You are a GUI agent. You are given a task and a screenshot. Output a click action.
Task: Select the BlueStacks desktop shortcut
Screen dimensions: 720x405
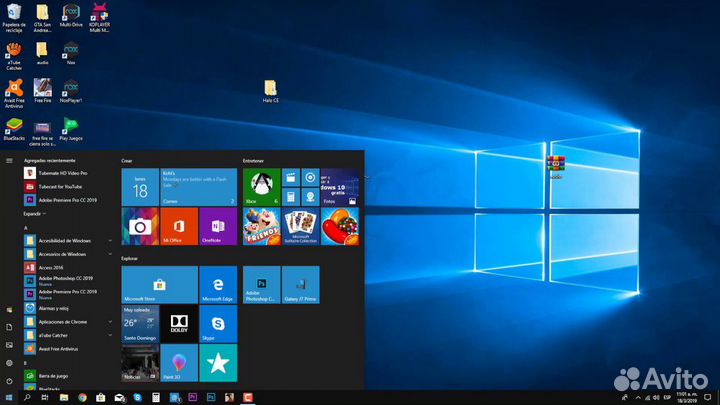pyautogui.click(x=14, y=129)
